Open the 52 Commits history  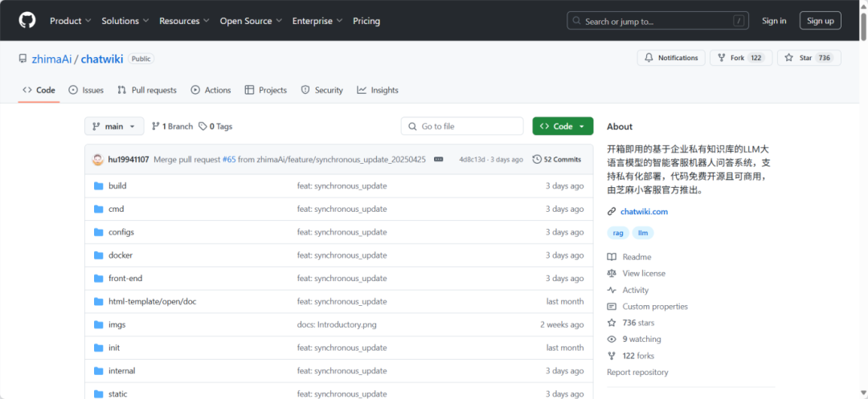pyautogui.click(x=557, y=160)
